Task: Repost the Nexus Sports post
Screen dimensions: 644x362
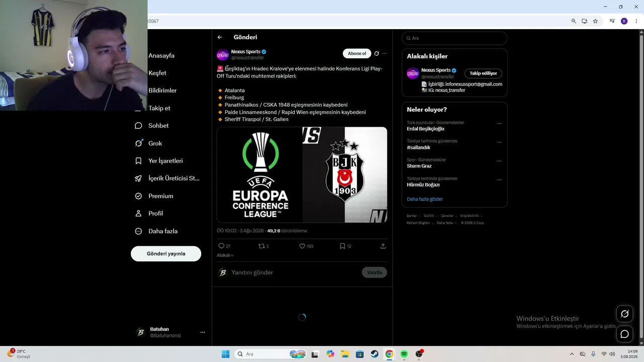Action: click(261, 246)
